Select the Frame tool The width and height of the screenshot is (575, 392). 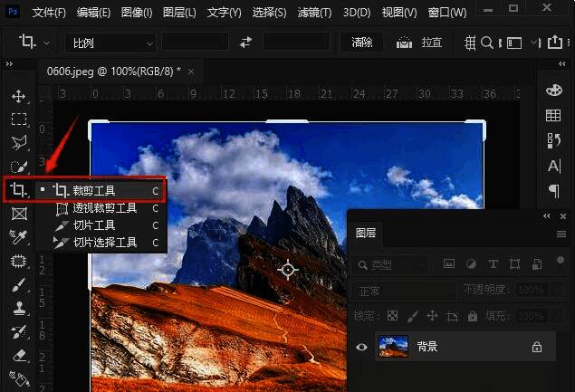tap(19, 214)
